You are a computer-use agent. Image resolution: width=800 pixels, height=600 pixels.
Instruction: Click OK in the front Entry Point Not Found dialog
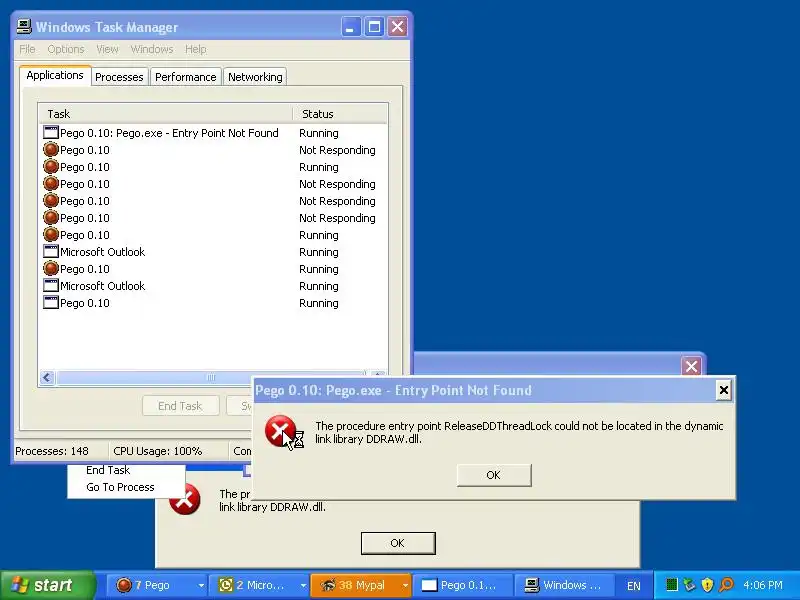(494, 475)
